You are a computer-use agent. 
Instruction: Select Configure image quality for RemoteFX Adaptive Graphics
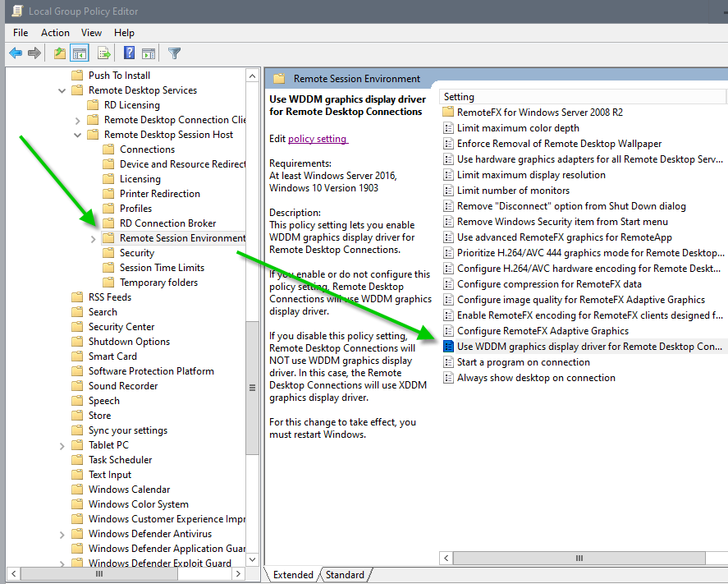[x=581, y=300]
